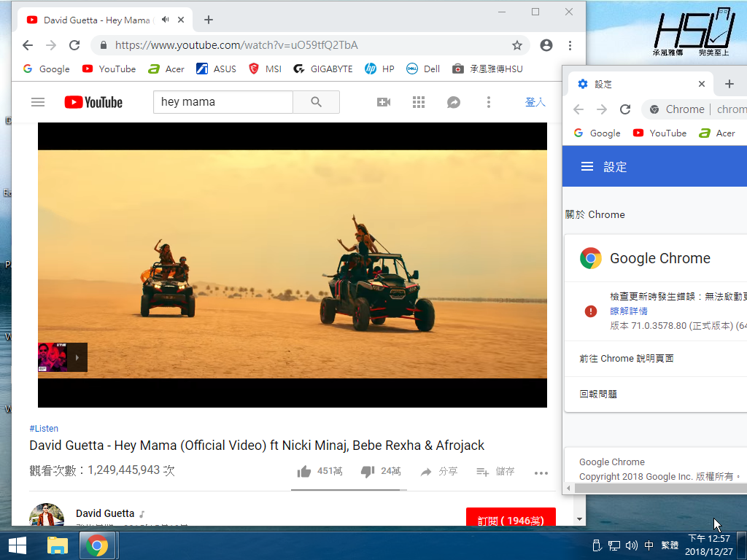This screenshot has width=747, height=560.
Task: Click the YouTube logo
Action: [93, 102]
